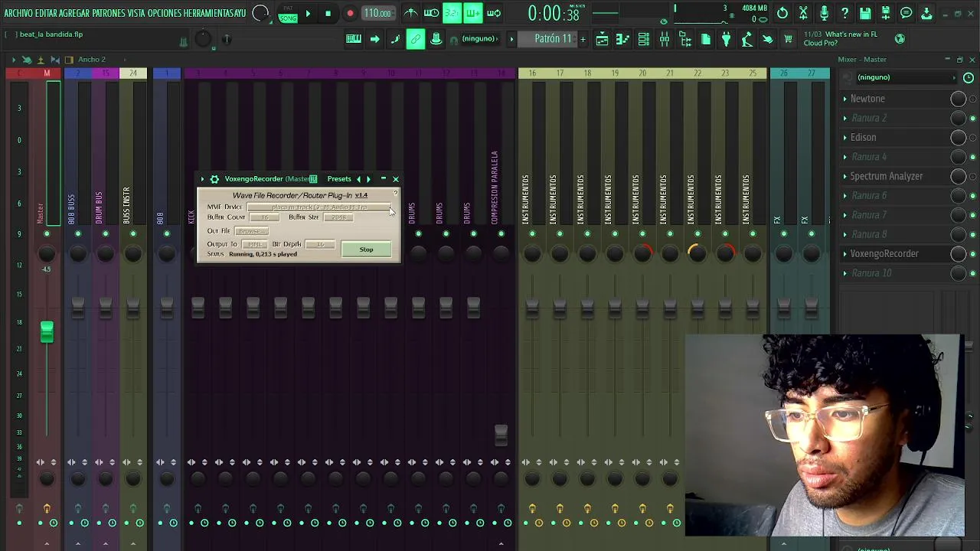Open the HERRAMIENTAS menu

[210, 13]
